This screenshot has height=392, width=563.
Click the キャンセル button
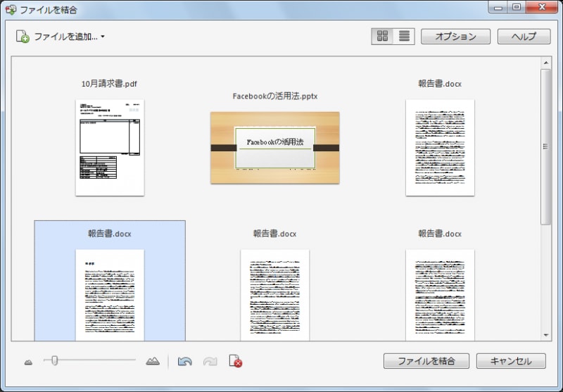pyautogui.click(x=511, y=361)
